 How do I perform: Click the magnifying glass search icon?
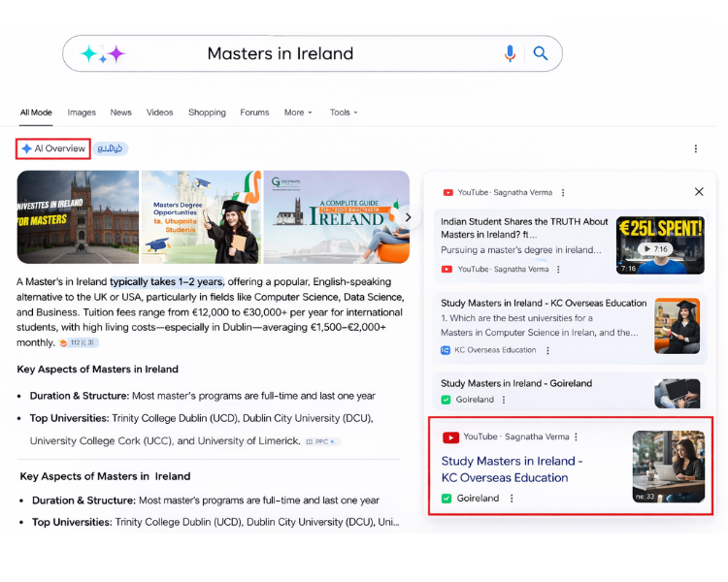pyautogui.click(x=541, y=54)
